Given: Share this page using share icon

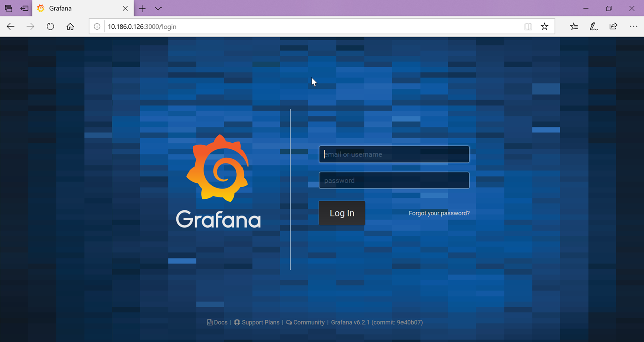Looking at the screenshot, I should [613, 27].
